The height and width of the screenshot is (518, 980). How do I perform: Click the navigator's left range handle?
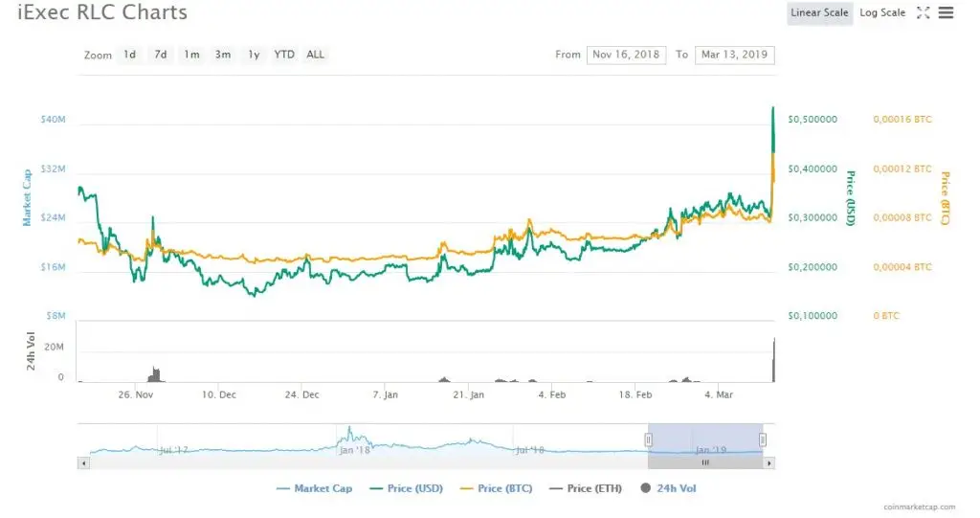tap(648, 439)
